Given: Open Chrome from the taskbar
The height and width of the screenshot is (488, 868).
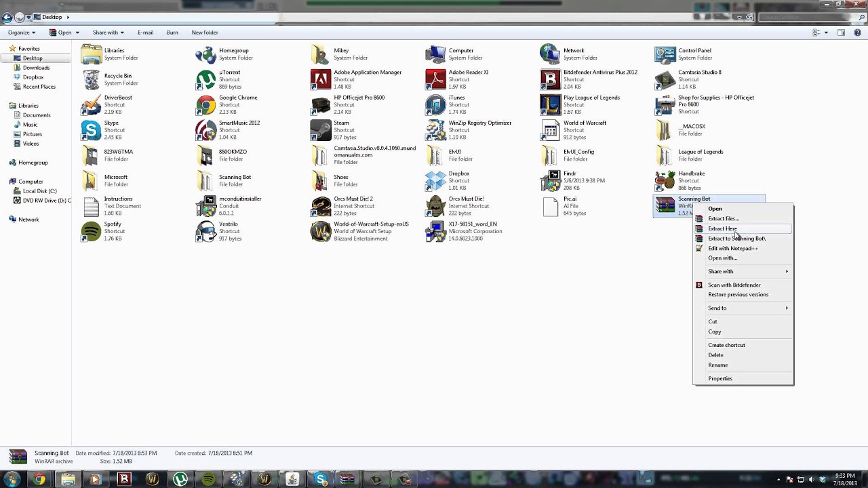Looking at the screenshot, I should pos(39,479).
